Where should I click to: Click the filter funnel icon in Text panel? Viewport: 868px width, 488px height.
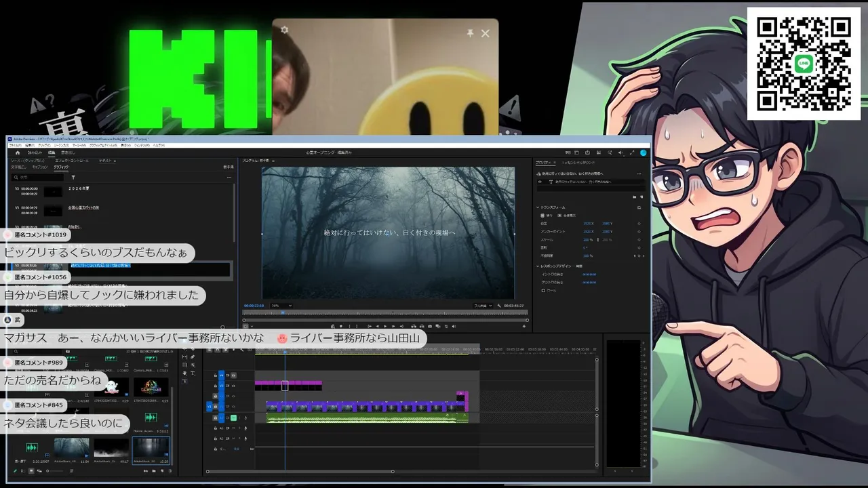(73, 178)
